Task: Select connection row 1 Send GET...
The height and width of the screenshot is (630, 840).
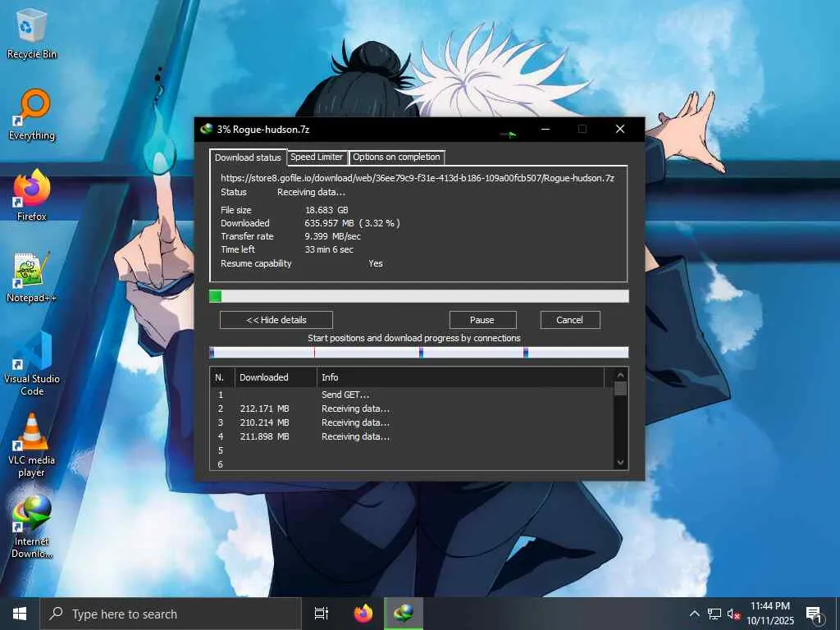Action: pyautogui.click(x=412, y=395)
